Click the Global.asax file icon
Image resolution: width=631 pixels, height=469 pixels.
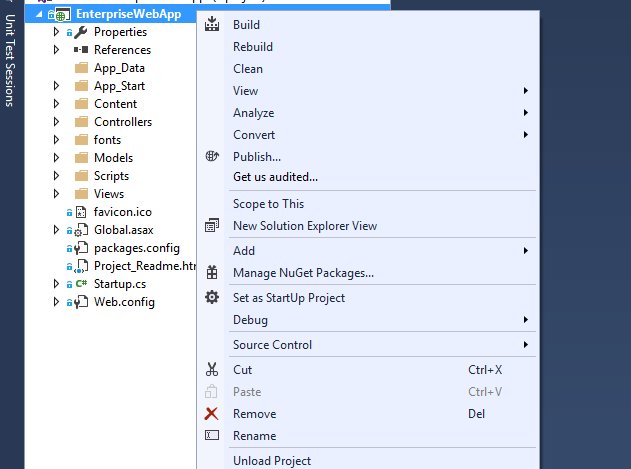[x=81, y=230]
